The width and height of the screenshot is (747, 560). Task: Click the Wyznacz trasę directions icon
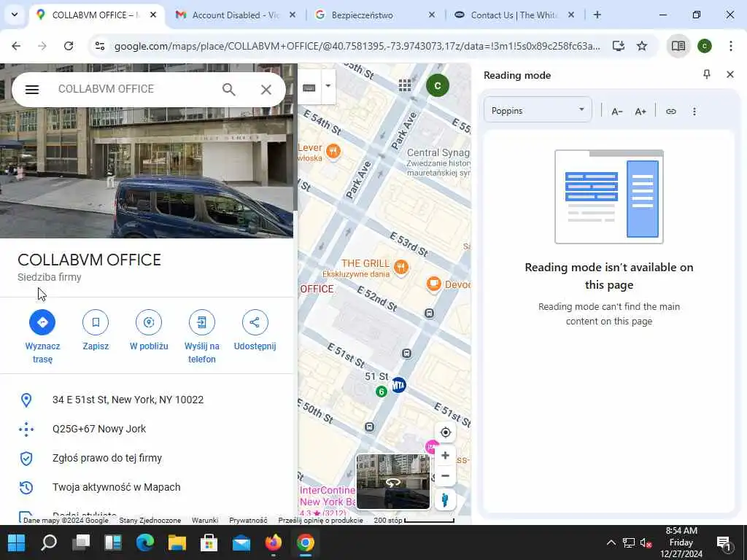(x=42, y=322)
